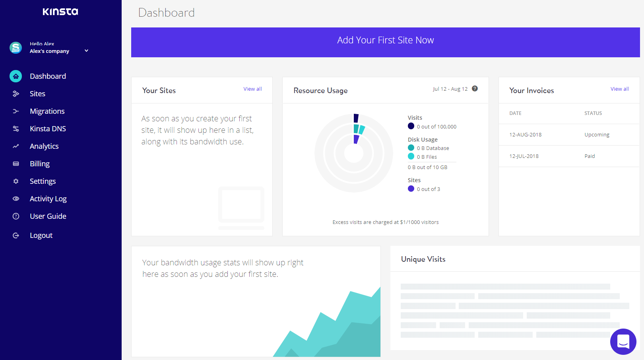
Task: Click the Kinsta logo
Action: (60, 12)
